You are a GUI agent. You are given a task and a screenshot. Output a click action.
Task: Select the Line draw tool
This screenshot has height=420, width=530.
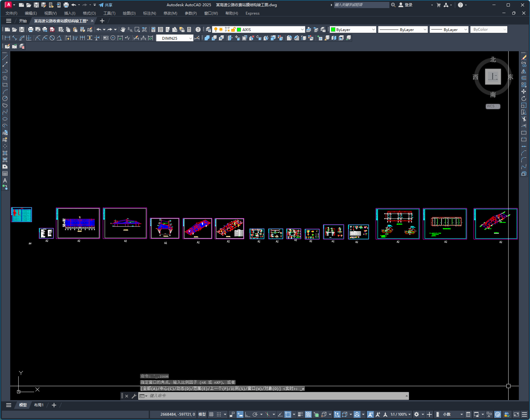[x=5, y=57]
